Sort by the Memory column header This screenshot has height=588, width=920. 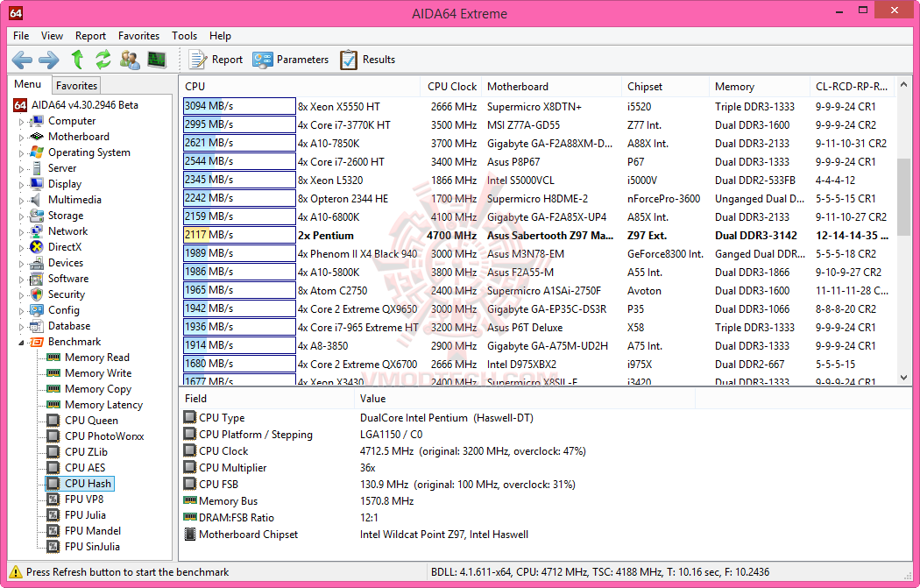[759, 86]
